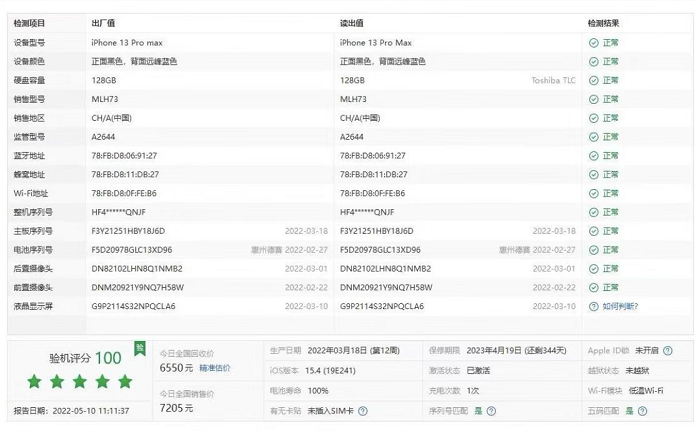Click the help icon next to 未插入SIM卡
The height and width of the screenshot is (434, 696).
pyautogui.click(x=363, y=411)
